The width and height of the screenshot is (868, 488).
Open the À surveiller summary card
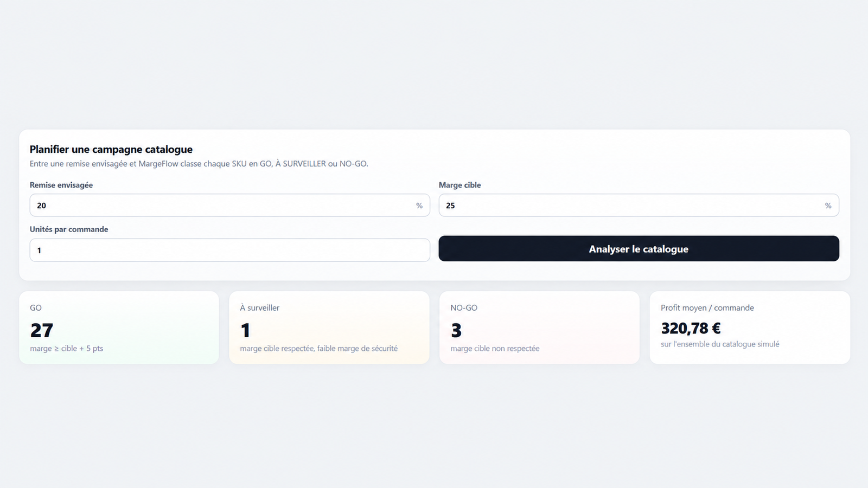[329, 328]
